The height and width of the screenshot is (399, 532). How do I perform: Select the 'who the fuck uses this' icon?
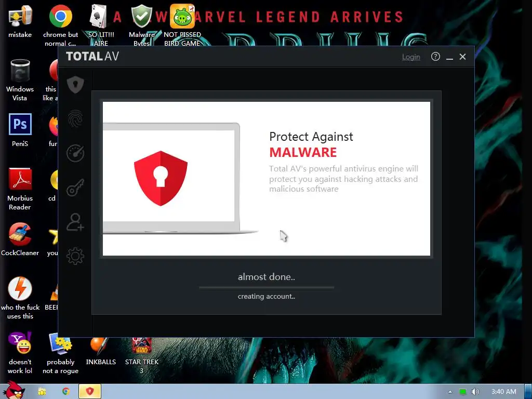coord(20,298)
